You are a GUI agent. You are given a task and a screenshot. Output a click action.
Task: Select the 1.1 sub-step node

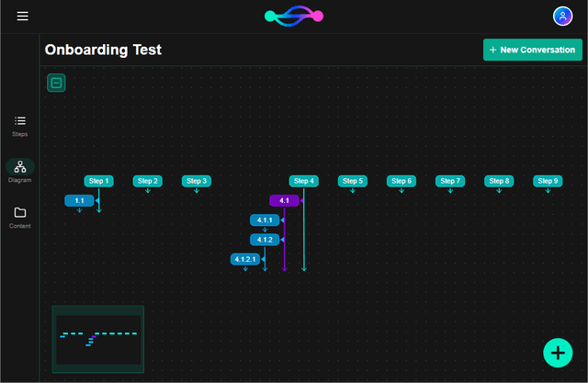79,200
